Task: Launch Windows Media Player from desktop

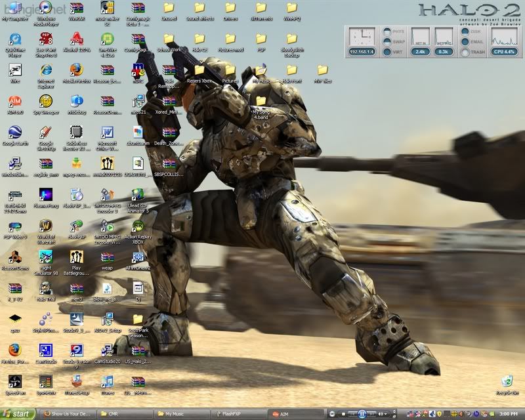Action: [x=46, y=13]
